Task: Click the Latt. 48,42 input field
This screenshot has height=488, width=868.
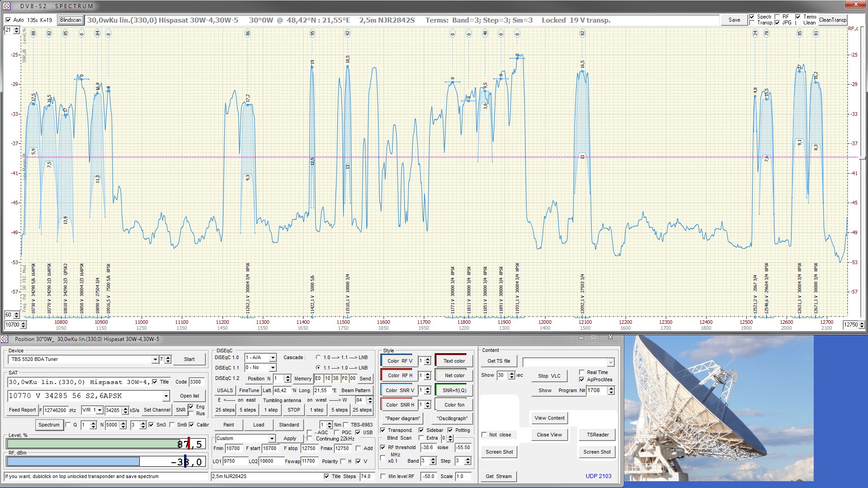Action: tap(282, 390)
